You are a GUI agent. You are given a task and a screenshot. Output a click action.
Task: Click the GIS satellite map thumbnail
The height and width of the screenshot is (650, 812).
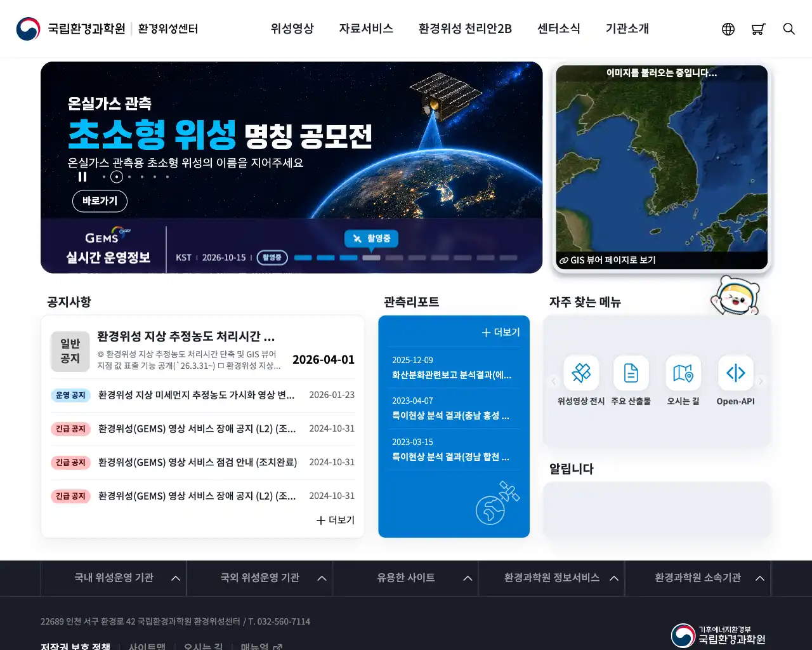pyautogui.click(x=662, y=168)
